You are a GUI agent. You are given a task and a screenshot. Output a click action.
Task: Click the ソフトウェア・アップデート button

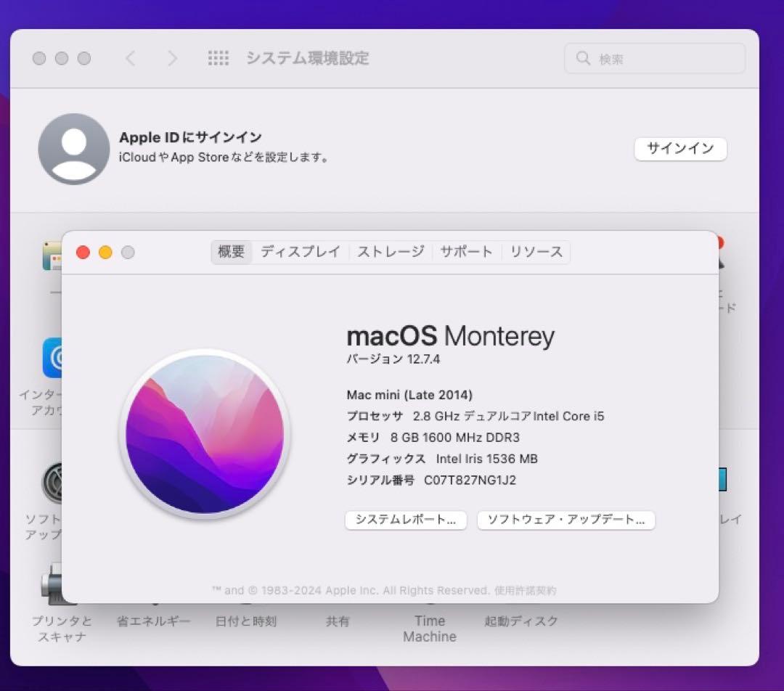click(x=565, y=520)
